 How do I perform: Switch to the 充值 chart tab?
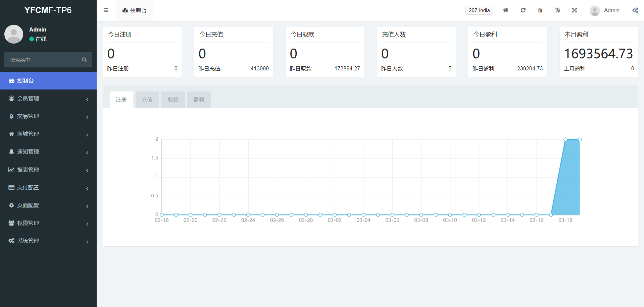[x=147, y=100]
